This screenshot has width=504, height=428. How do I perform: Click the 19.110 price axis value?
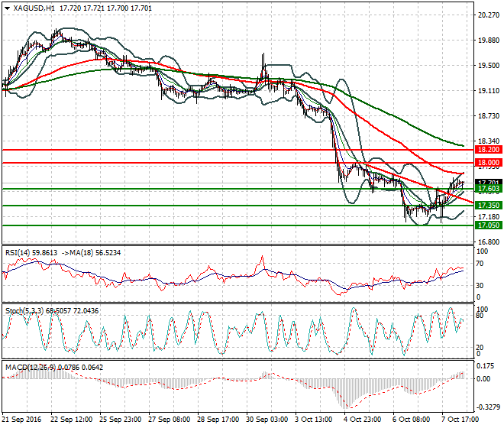(489, 91)
